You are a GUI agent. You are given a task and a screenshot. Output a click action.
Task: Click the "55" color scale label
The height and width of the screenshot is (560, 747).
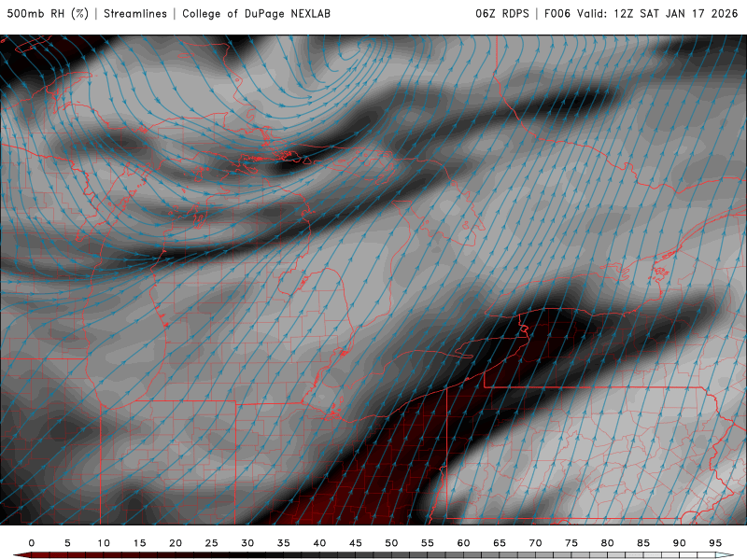[428, 543]
